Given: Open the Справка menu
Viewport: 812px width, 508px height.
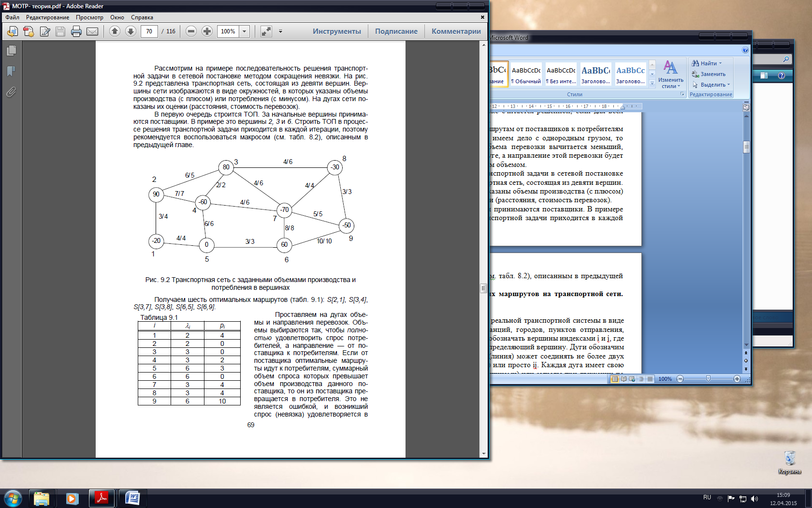Looking at the screenshot, I should point(142,17).
